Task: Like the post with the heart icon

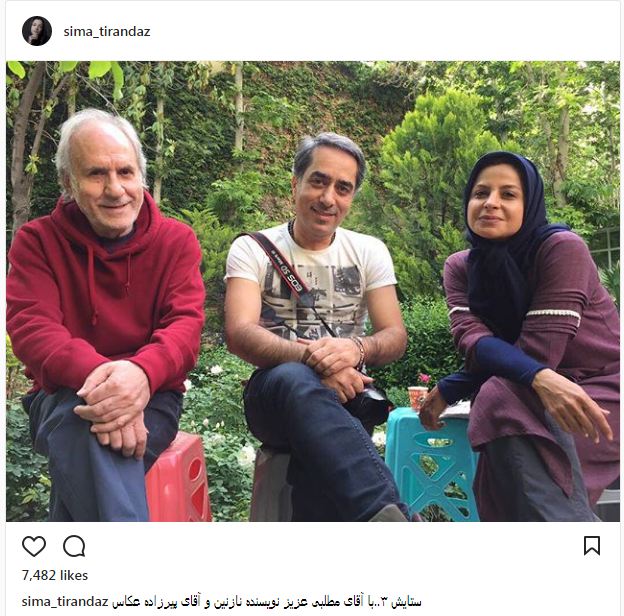Action: tap(34, 546)
